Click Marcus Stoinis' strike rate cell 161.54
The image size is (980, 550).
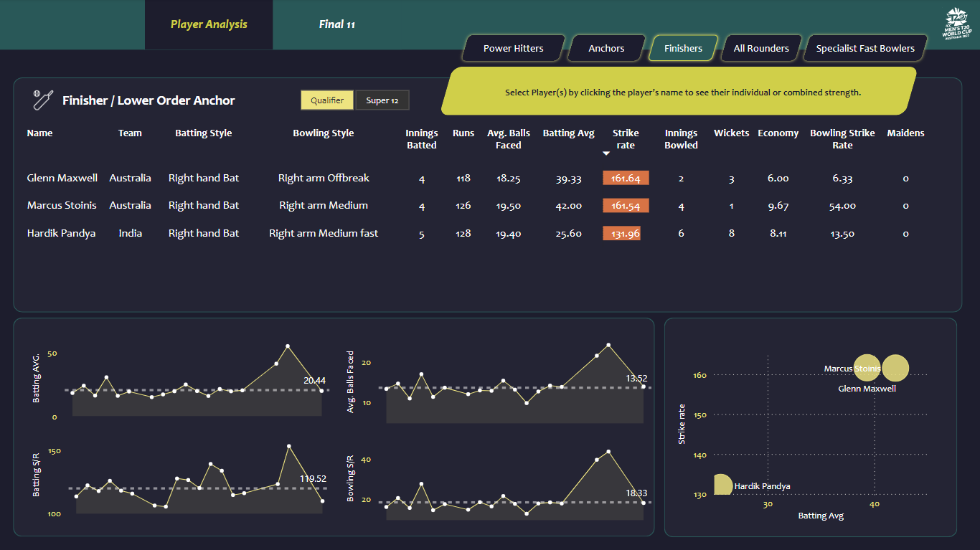pyautogui.click(x=626, y=206)
